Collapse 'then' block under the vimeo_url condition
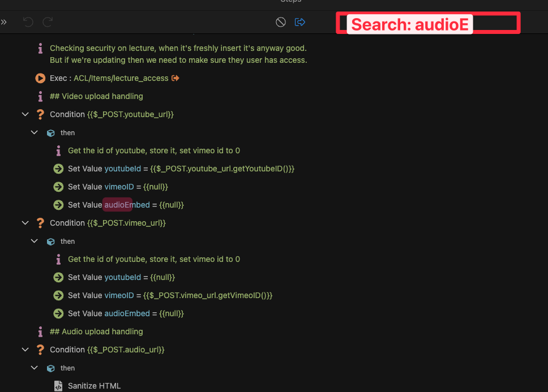Image resolution: width=548 pixels, height=392 pixels. pyautogui.click(x=34, y=241)
